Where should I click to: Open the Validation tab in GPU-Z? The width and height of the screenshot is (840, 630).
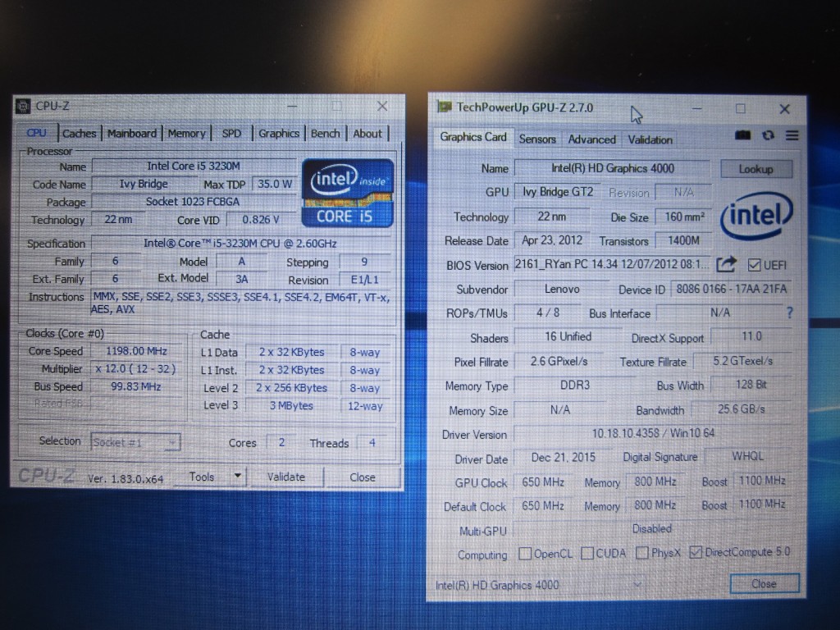(650, 139)
